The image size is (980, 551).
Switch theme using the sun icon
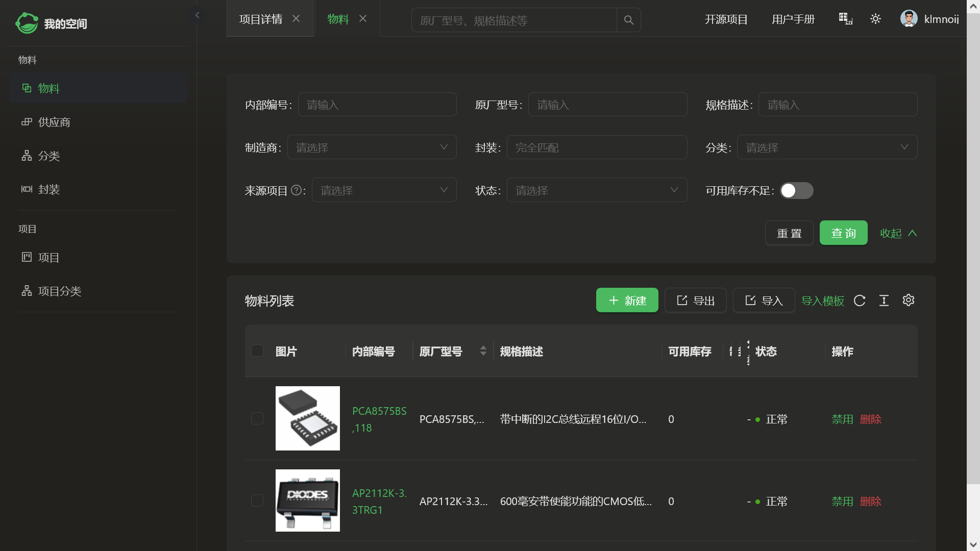tap(875, 19)
